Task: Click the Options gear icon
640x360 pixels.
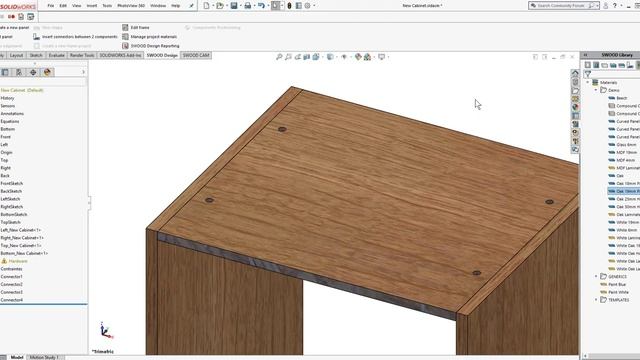Action: pos(307,6)
